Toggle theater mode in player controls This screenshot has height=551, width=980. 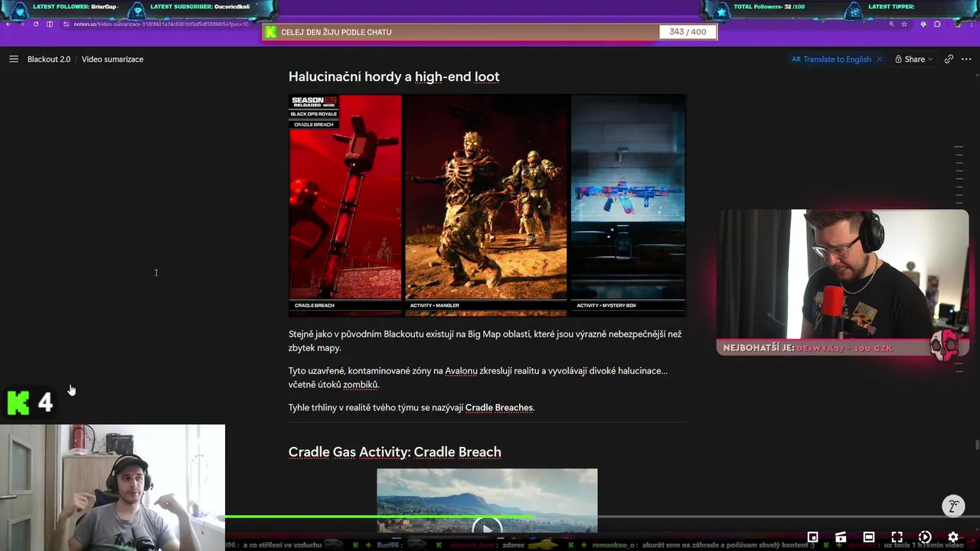(x=869, y=537)
